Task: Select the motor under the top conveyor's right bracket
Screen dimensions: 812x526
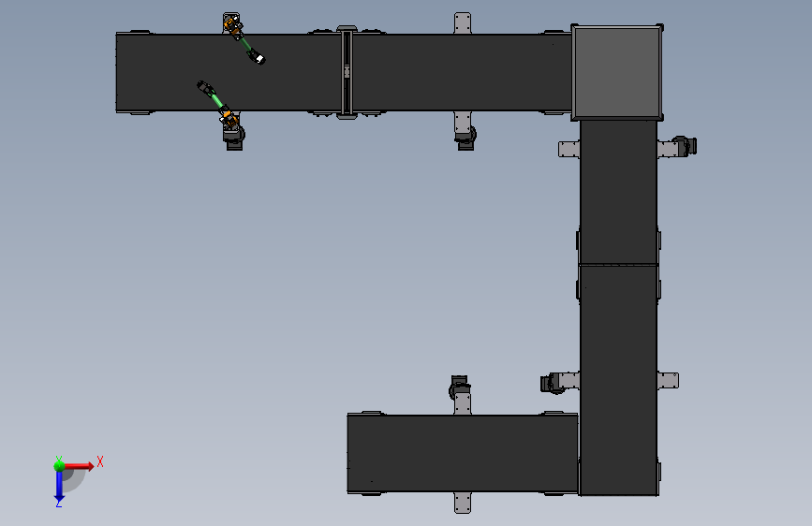Action: pyautogui.click(x=465, y=139)
